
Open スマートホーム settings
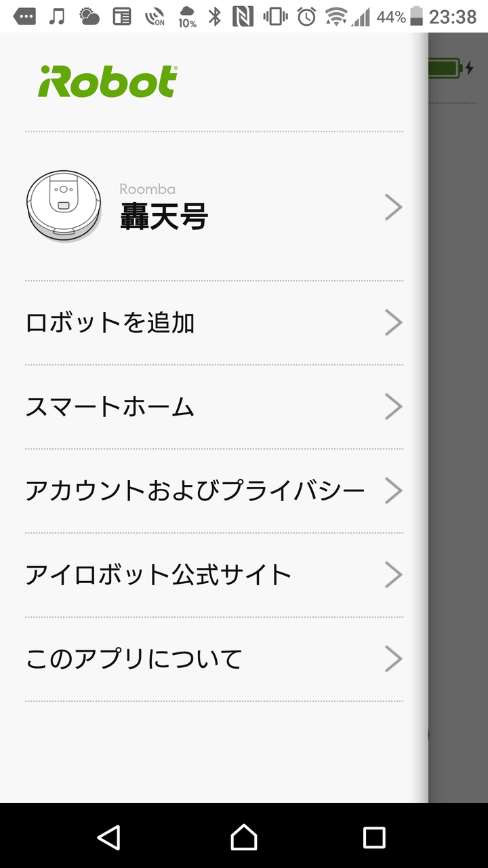[214, 407]
